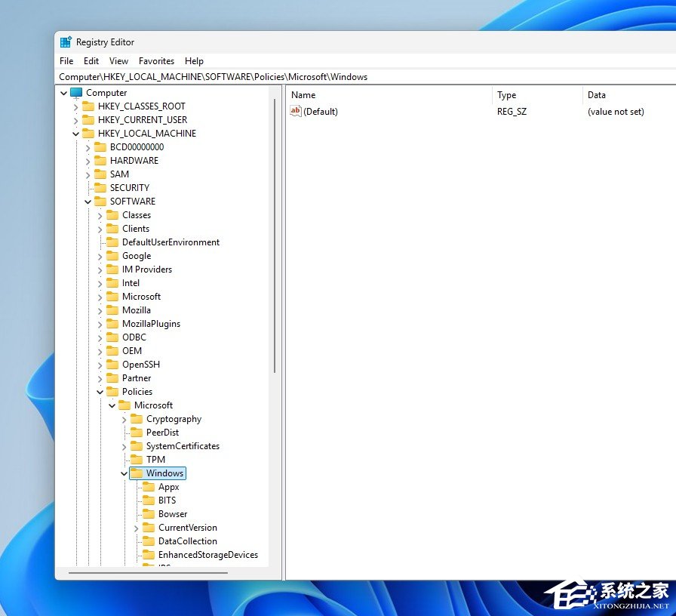This screenshot has width=676, height=616.
Task: Select the EnhancedStorageDevices key
Action: click(x=208, y=555)
